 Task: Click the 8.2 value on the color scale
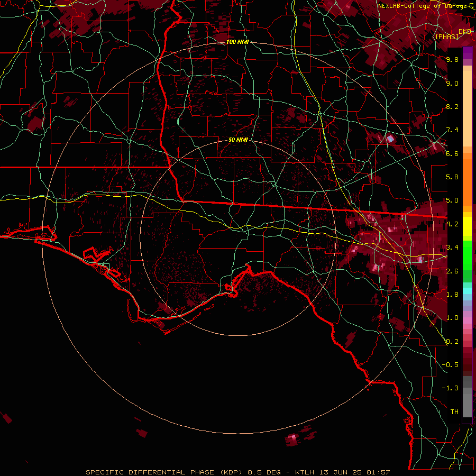coord(452,106)
